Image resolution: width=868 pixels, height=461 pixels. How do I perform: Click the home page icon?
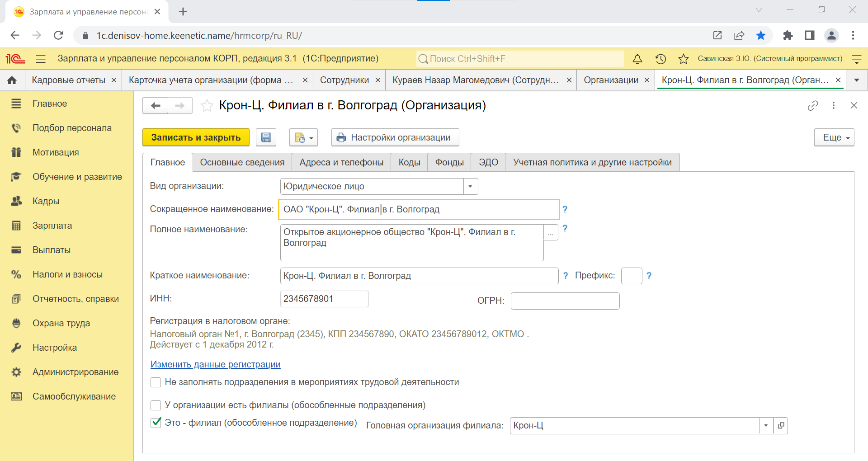point(12,80)
